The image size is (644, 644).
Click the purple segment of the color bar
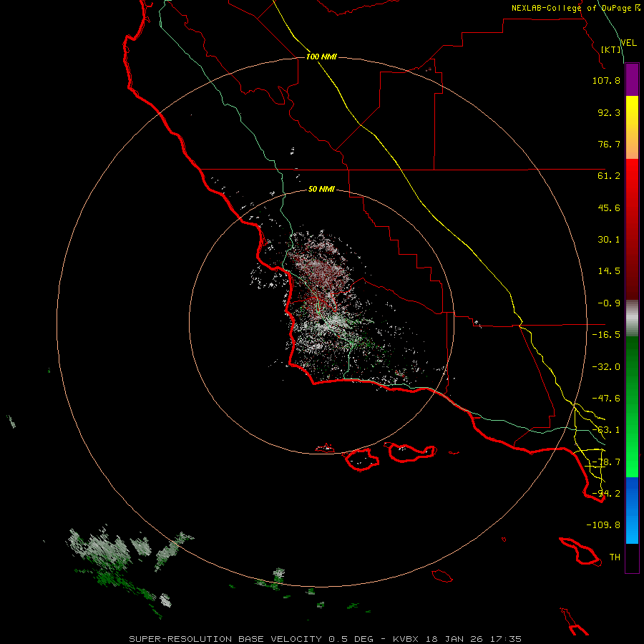click(632, 80)
